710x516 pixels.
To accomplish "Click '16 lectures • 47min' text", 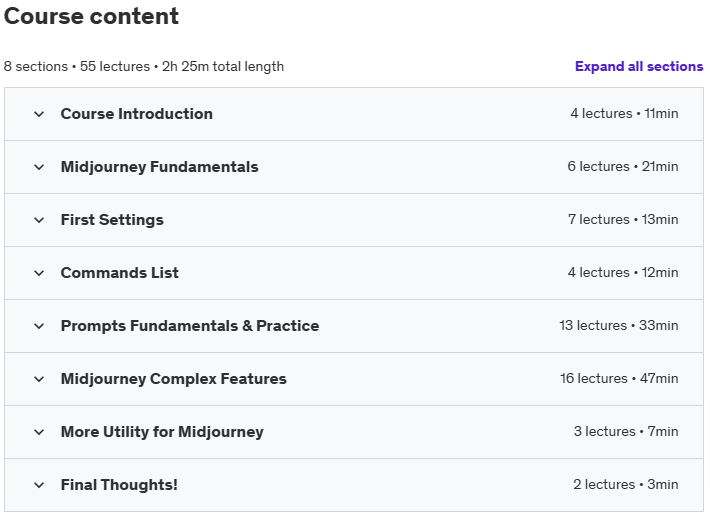I will coord(619,378).
